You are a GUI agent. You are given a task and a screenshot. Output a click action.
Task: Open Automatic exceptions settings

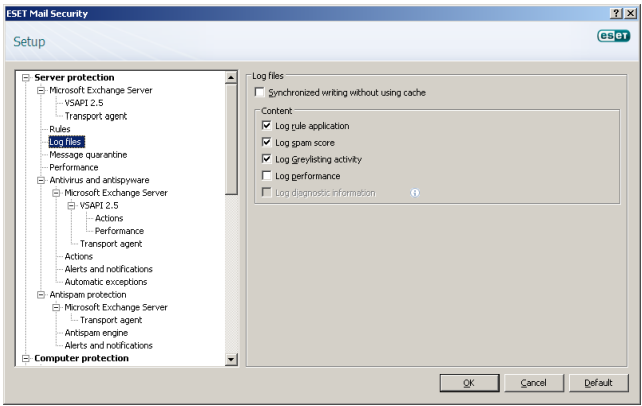[x=106, y=282]
